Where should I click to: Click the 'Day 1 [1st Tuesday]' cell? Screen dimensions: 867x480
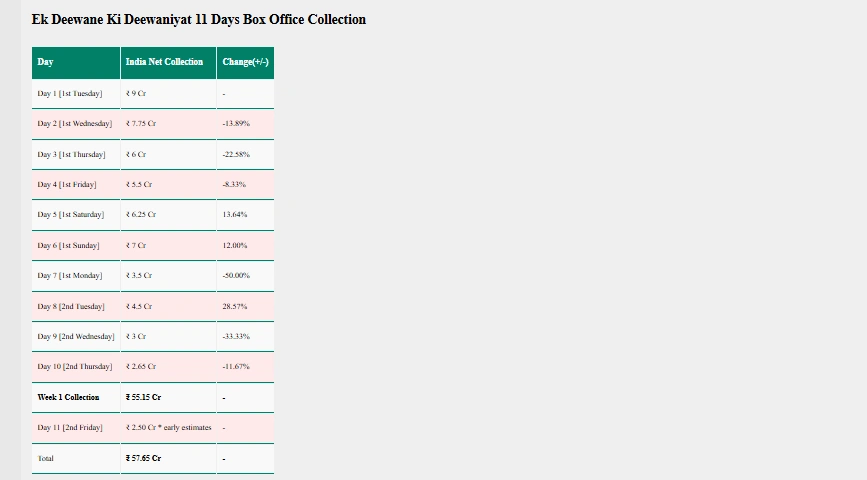point(70,93)
